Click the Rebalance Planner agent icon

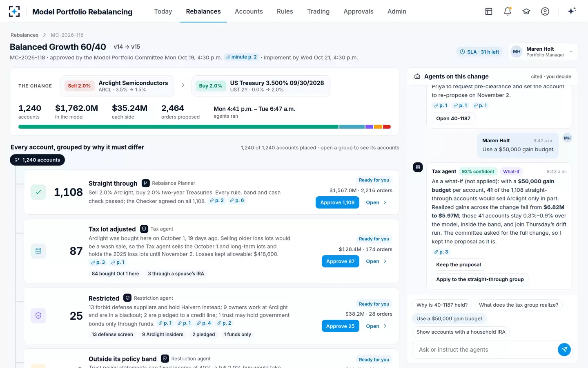point(145,183)
